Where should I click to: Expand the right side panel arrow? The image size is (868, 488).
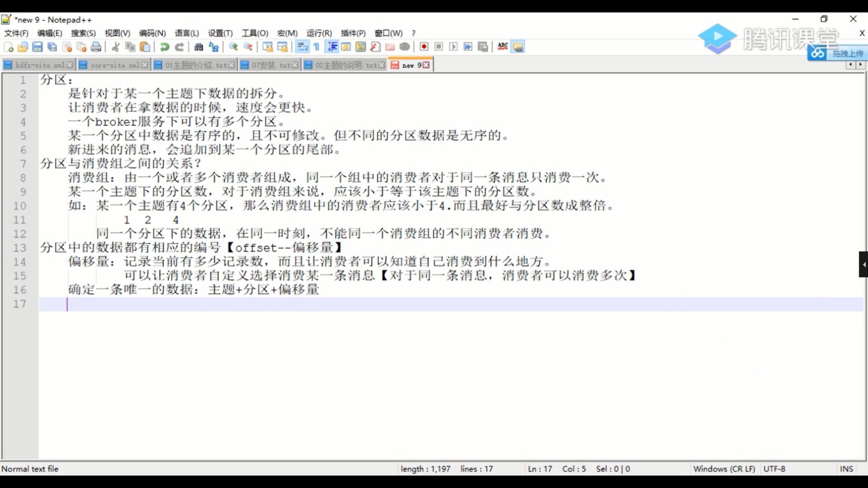863,264
